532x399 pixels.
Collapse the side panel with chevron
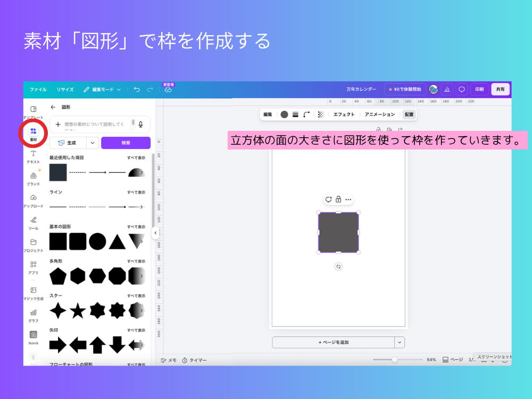(x=155, y=233)
